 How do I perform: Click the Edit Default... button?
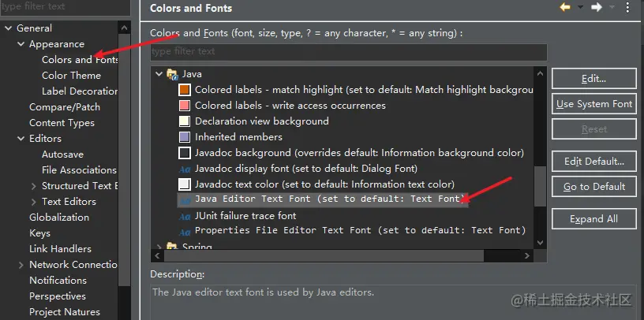(594, 162)
